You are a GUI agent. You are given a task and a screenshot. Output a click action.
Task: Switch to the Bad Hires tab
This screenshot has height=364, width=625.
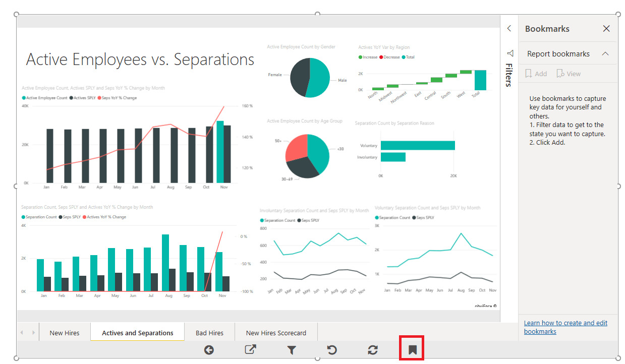[209, 332]
